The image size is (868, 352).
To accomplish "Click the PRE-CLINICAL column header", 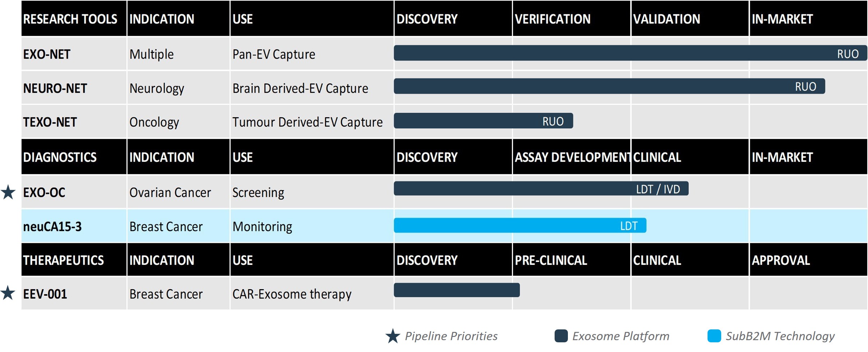I will point(551,260).
